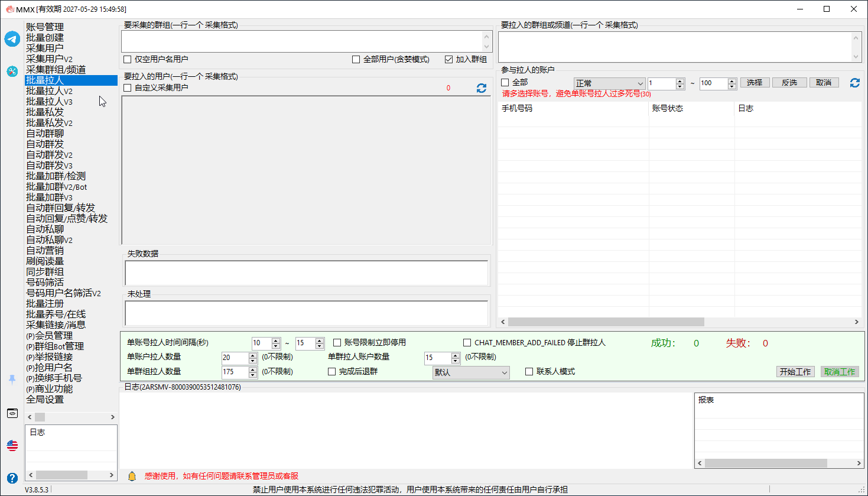Click the accounts table horizontal scrollbar
The image size is (868, 496).
[x=680, y=322]
